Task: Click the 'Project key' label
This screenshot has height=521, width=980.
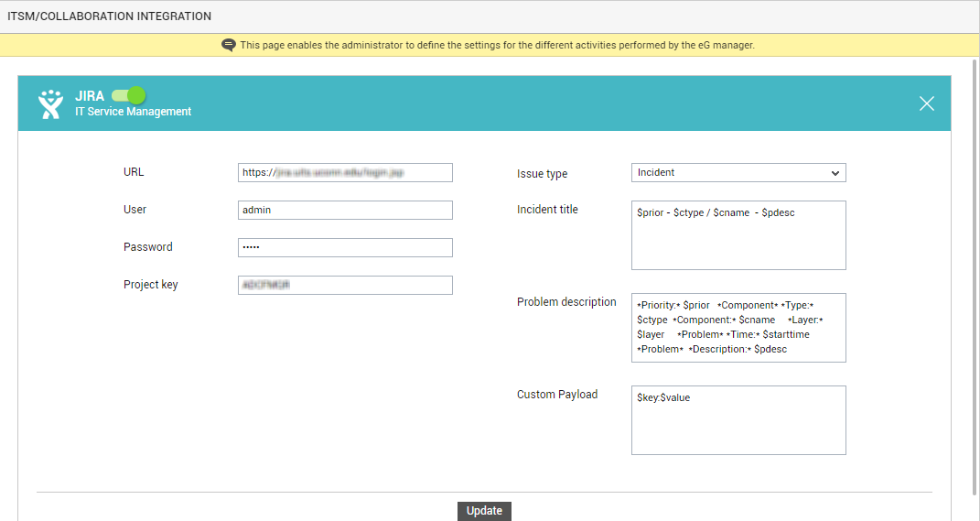Action: (151, 285)
